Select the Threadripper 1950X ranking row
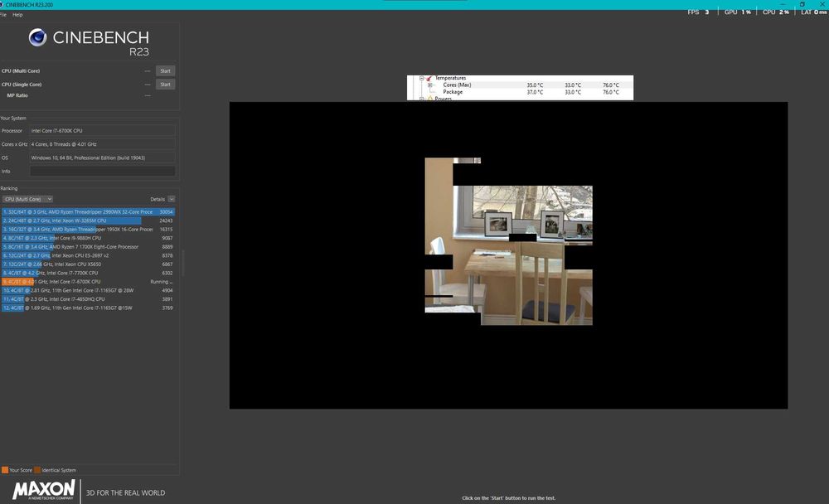 pos(88,230)
